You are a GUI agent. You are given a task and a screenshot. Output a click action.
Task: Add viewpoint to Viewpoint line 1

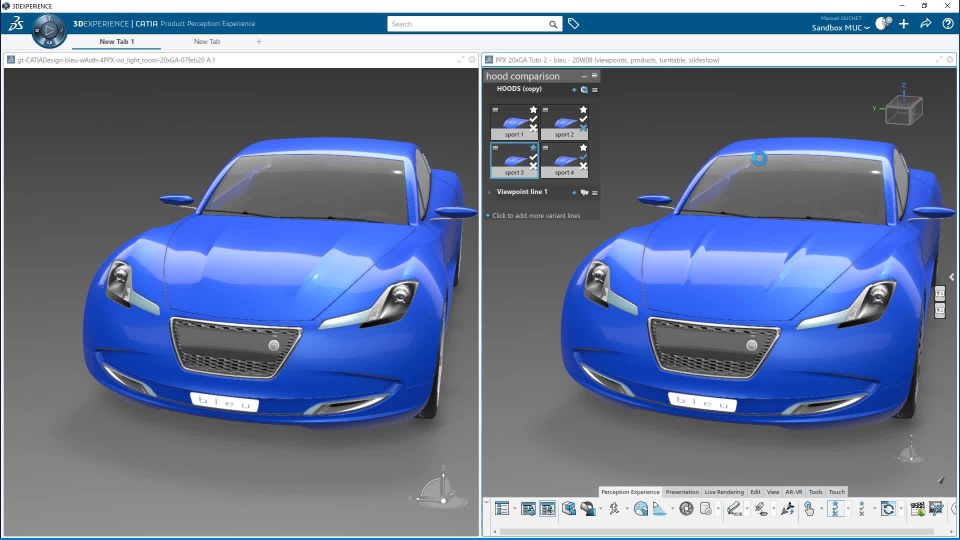574,193
